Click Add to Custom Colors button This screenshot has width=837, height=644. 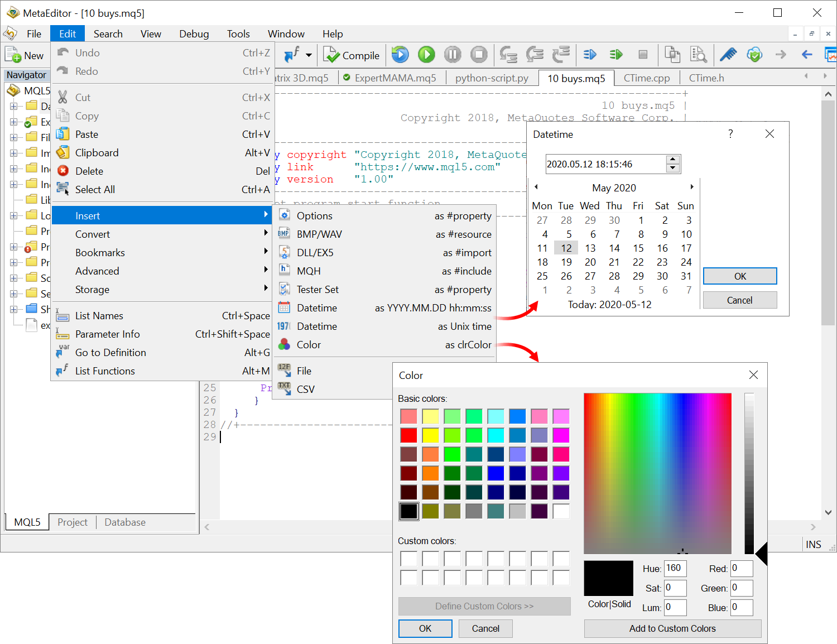coord(672,628)
